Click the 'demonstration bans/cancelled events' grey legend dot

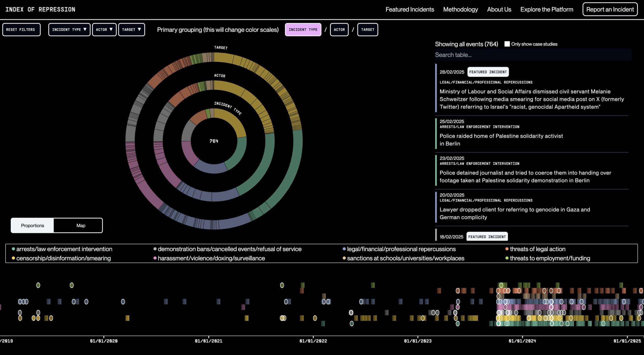[x=155, y=249]
